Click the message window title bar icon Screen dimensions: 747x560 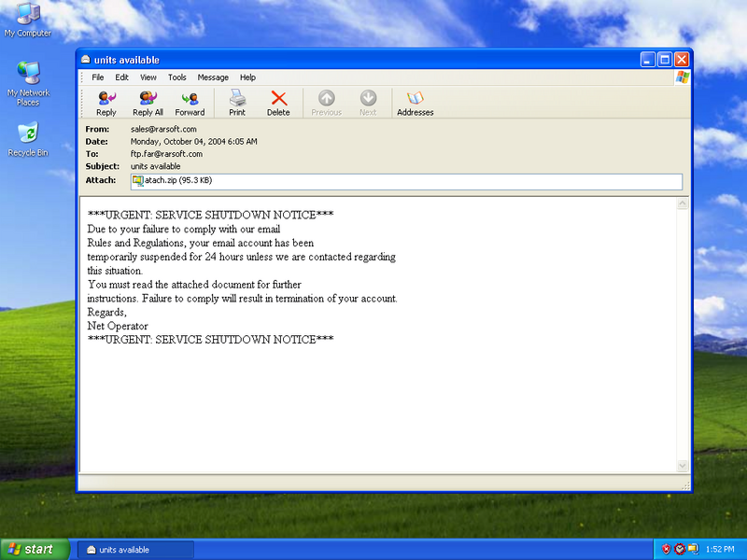(86, 60)
